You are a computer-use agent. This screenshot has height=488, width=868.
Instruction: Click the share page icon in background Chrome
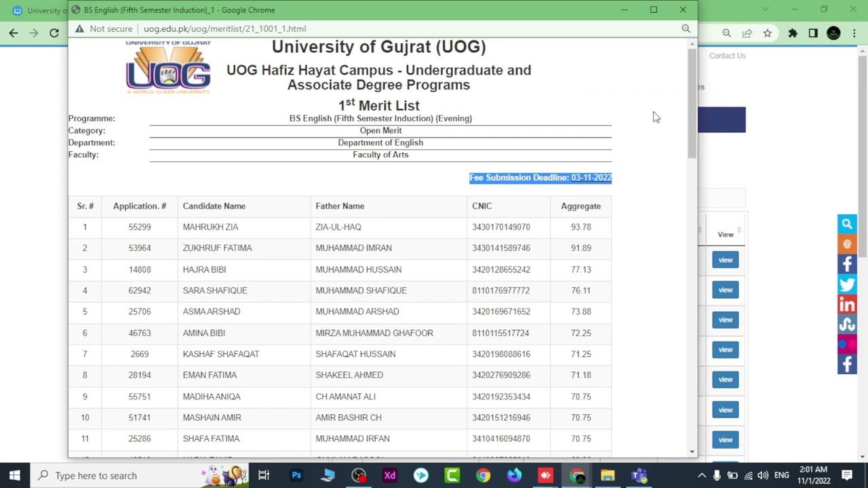click(747, 33)
